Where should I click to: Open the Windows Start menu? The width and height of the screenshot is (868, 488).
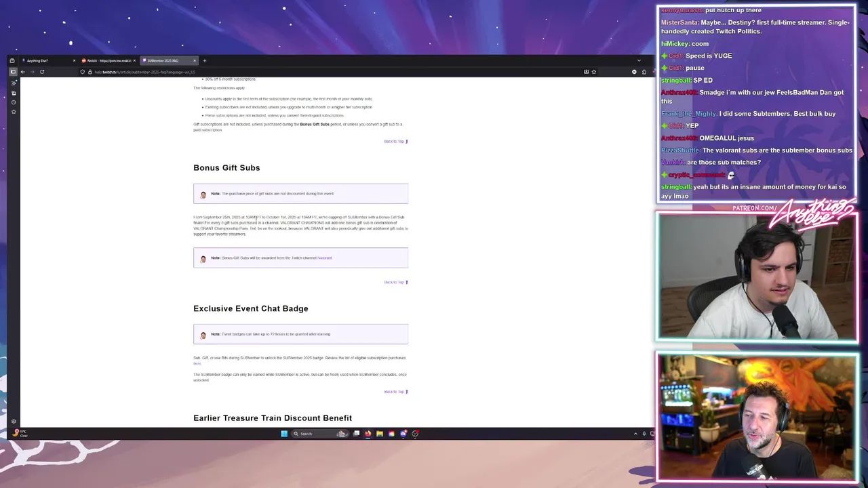tap(284, 434)
